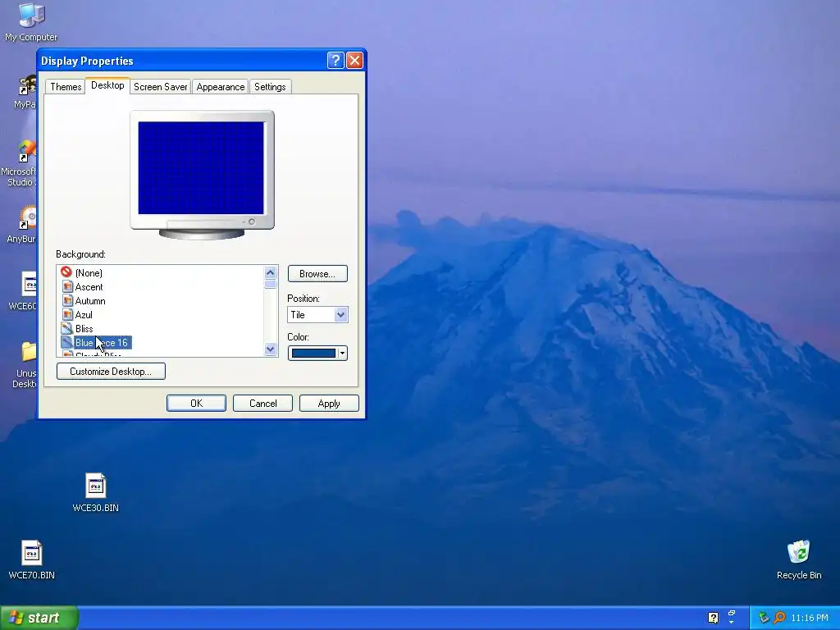The height and width of the screenshot is (630, 840).
Task: Switch to the Settings tab
Action: pos(270,87)
